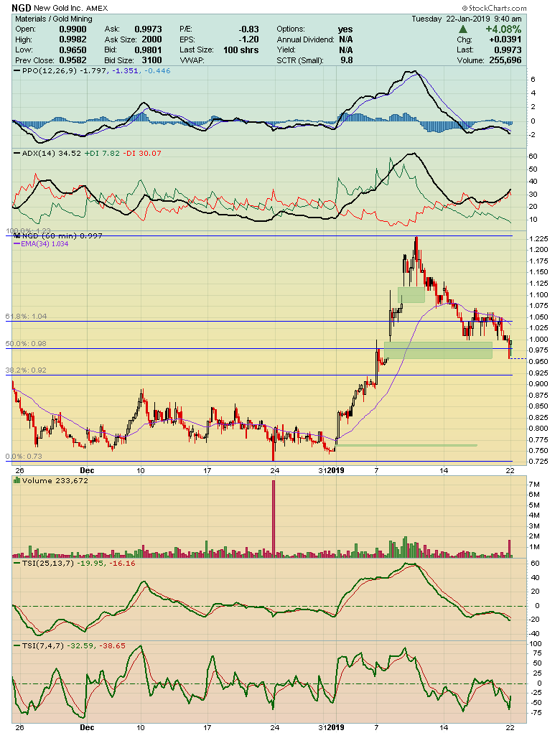Click the green up-arrow change indicator
Image resolution: width=560 pixels, height=733 pixels.
462,29
